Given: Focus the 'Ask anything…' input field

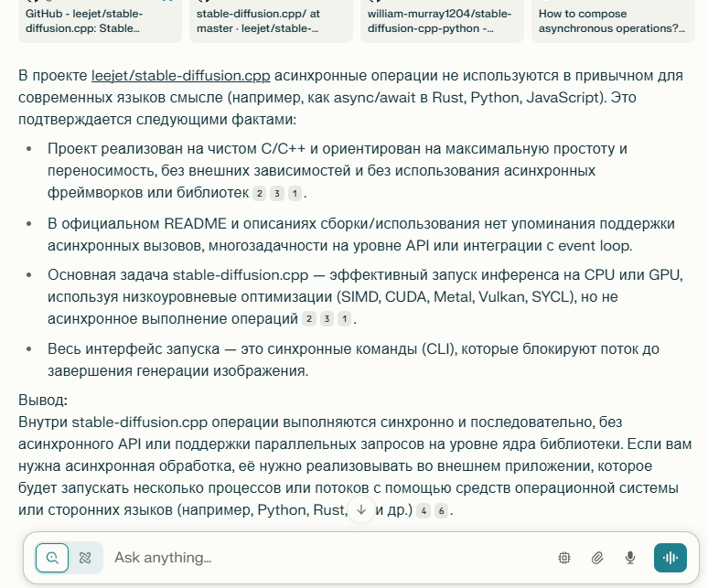Looking at the screenshot, I should pos(329,558).
